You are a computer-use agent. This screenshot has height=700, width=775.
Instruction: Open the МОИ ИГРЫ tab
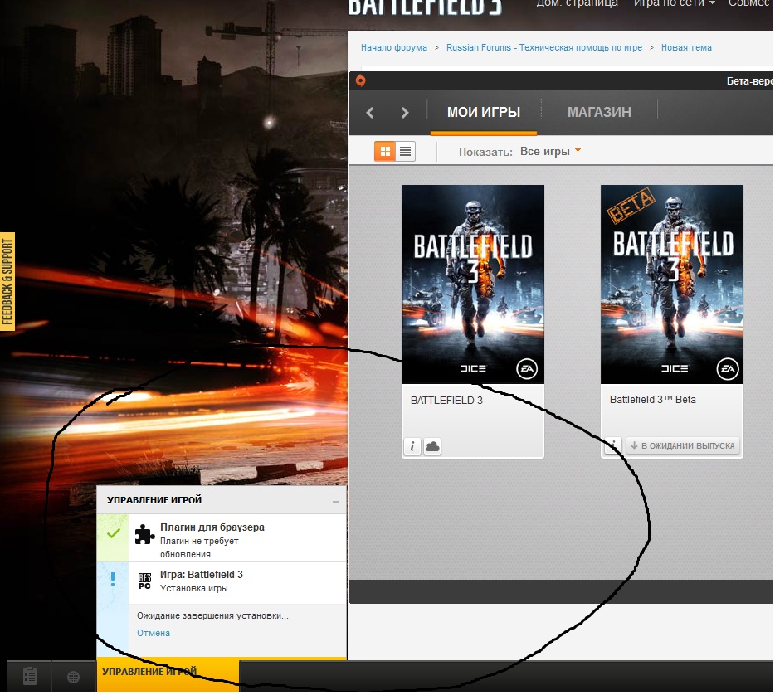(484, 112)
